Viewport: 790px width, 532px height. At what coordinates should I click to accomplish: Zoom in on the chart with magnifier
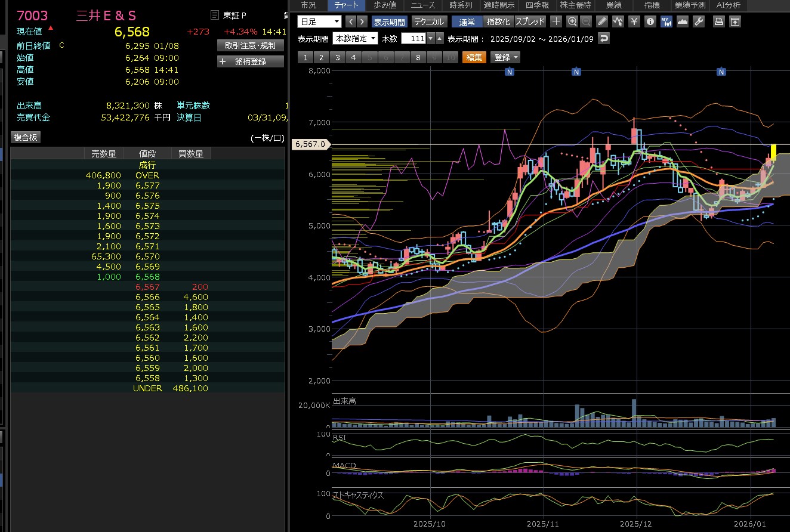point(572,21)
